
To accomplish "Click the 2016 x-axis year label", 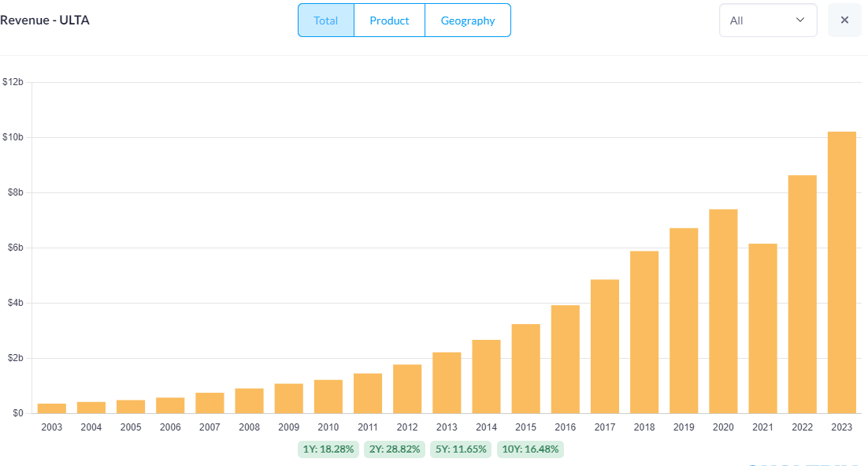I will (566, 427).
